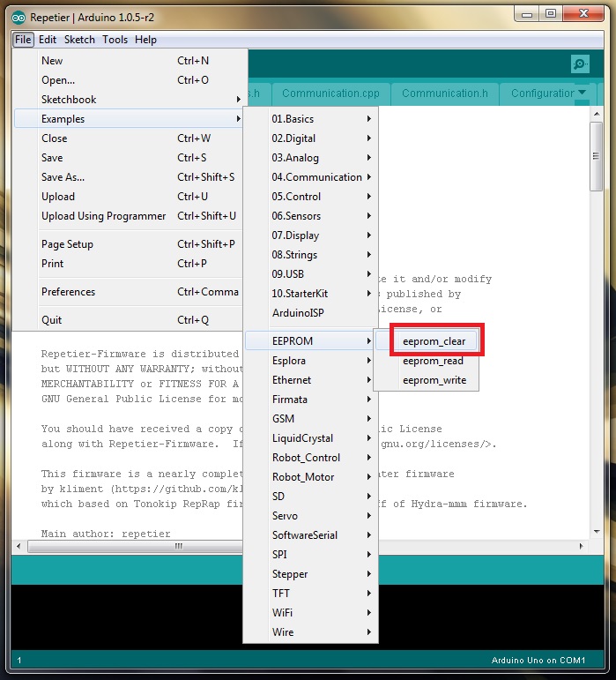This screenshot has width=616, height=680.
Task: Open the ArduinoISP example
Action: pyautogui.click(x=298, y=313)
